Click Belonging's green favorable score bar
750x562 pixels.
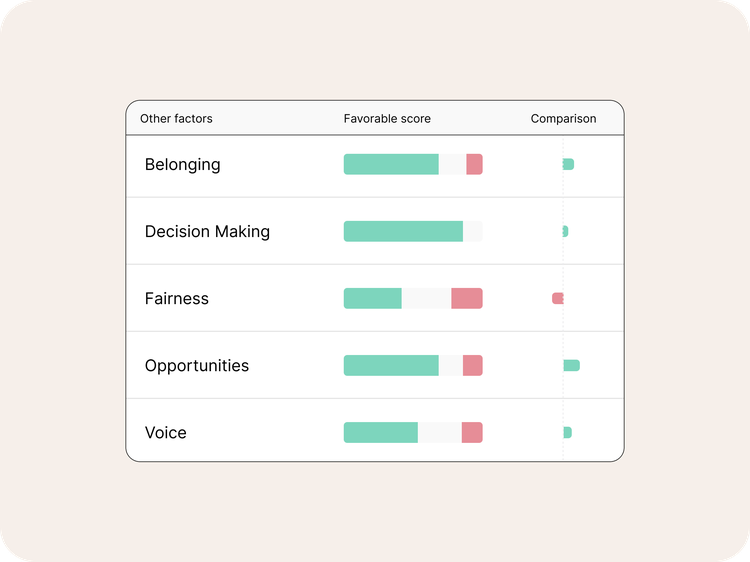click(391, 165)
